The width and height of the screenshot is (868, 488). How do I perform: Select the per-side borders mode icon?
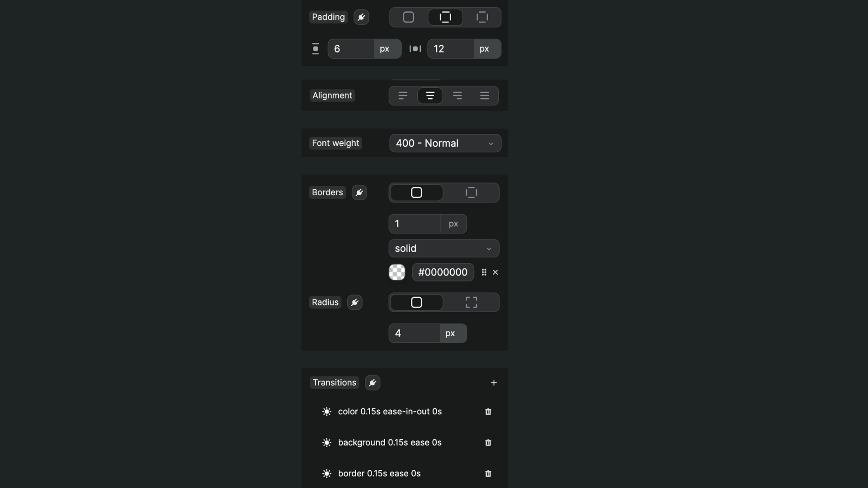click(x=471, y=192)
